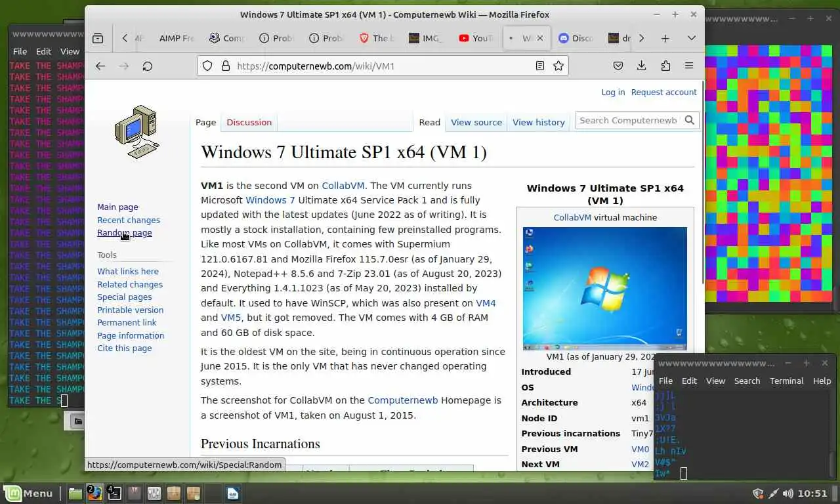
Task: Toggle Reader View in address bar
Action: tap(539, 66)
